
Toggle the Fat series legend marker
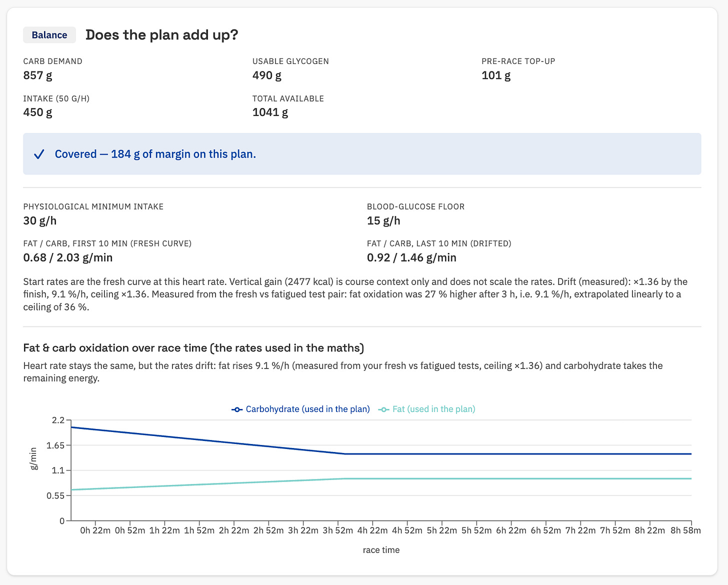[x=384, y=409]
